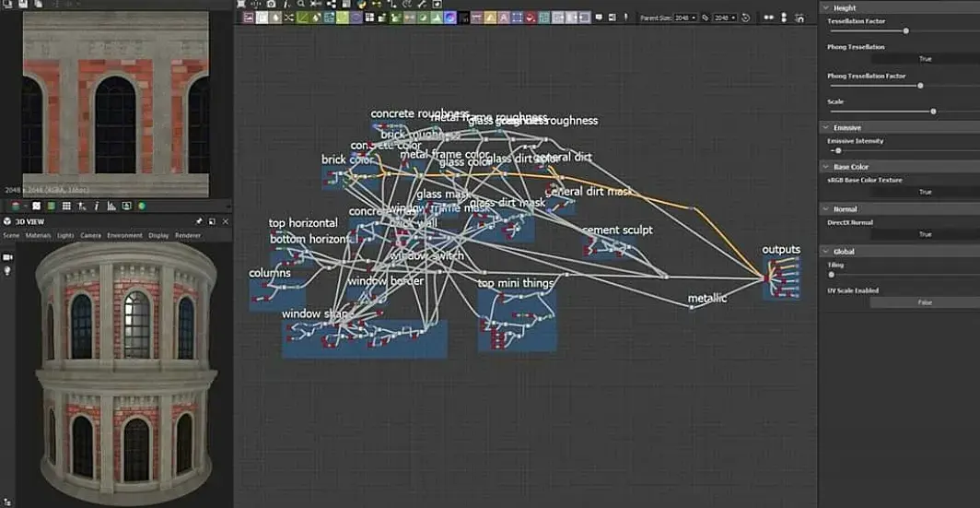Pin the 3D View panel
The height and width of the screenshot is (508, 980).
coord(199,221)
